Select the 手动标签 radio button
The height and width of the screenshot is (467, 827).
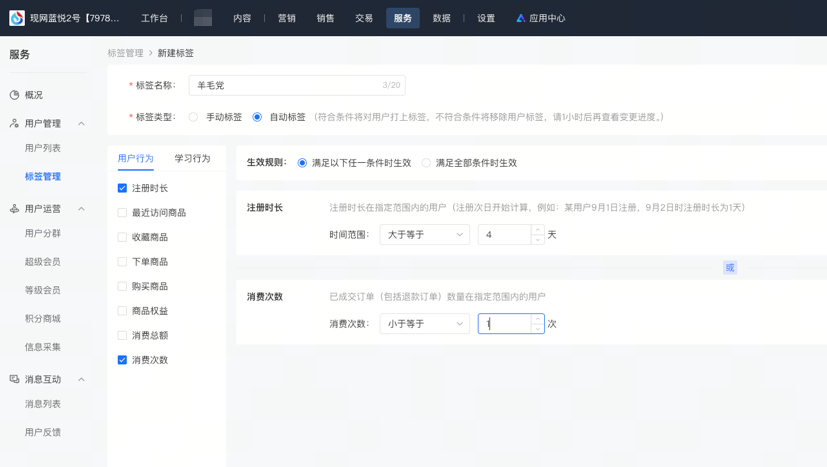[x=194, y=117]
